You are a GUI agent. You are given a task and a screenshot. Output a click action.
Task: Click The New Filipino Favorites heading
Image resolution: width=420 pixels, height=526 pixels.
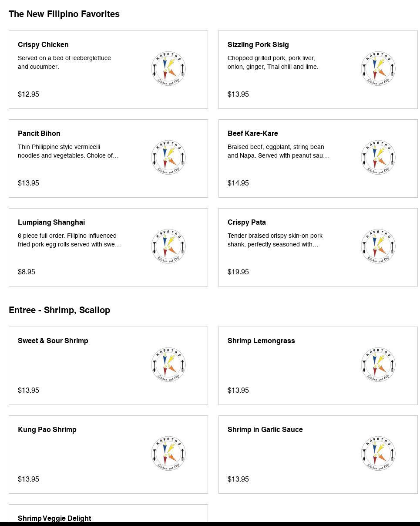pyautogui.click(x=64, y=14)
